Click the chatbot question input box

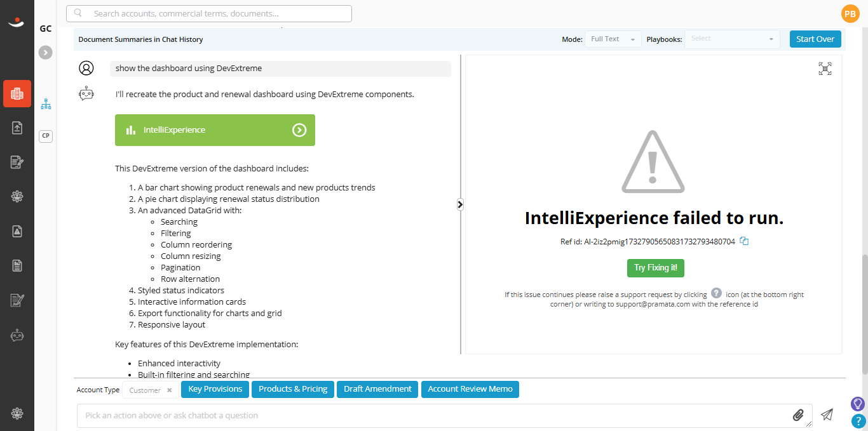pyautogui.click(x=445, y=416)
